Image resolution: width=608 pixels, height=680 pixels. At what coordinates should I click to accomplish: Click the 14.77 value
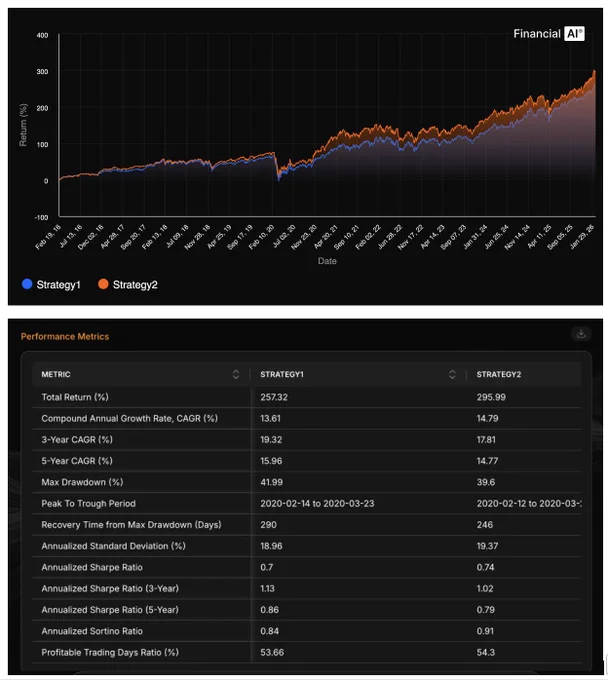point(487,461)
